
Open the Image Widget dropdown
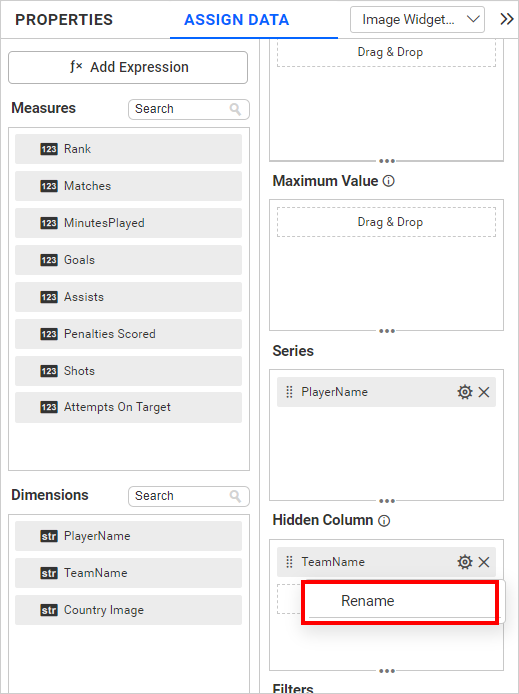pyautogui.click(x=417, y=19)
